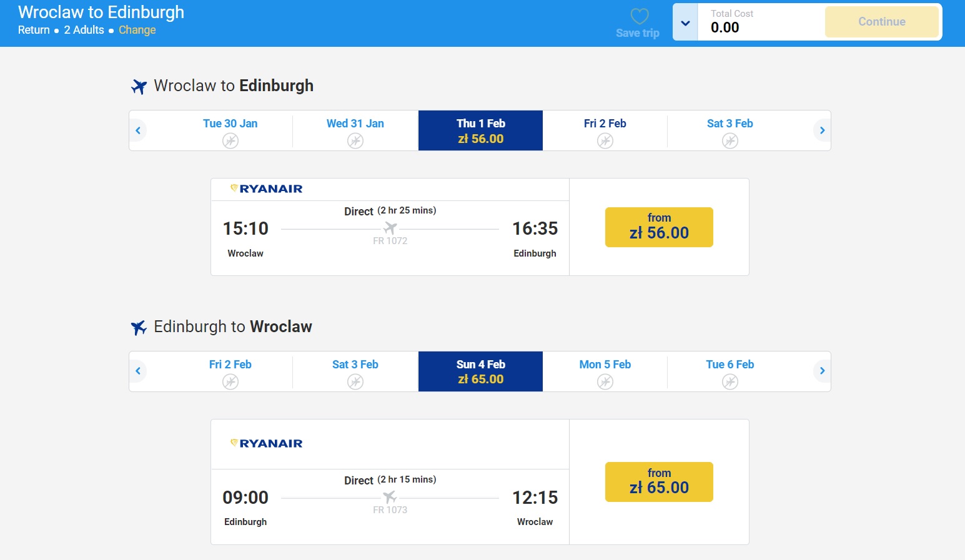965x560 pixels.
Task: Click no-flight icon under Sat 3 Feb outbound
Action: click(730, 141)
